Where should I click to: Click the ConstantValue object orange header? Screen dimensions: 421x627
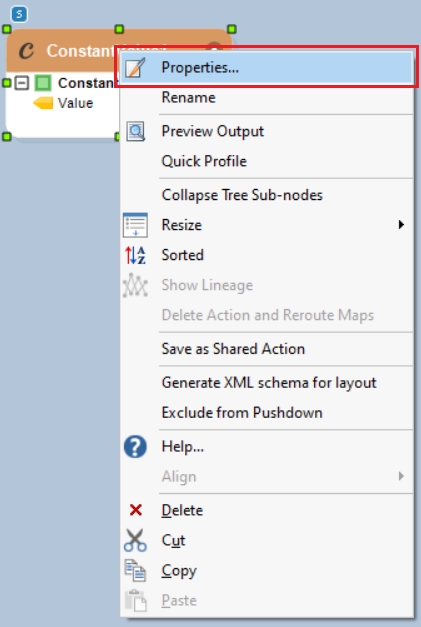click(x=60, y=51)
